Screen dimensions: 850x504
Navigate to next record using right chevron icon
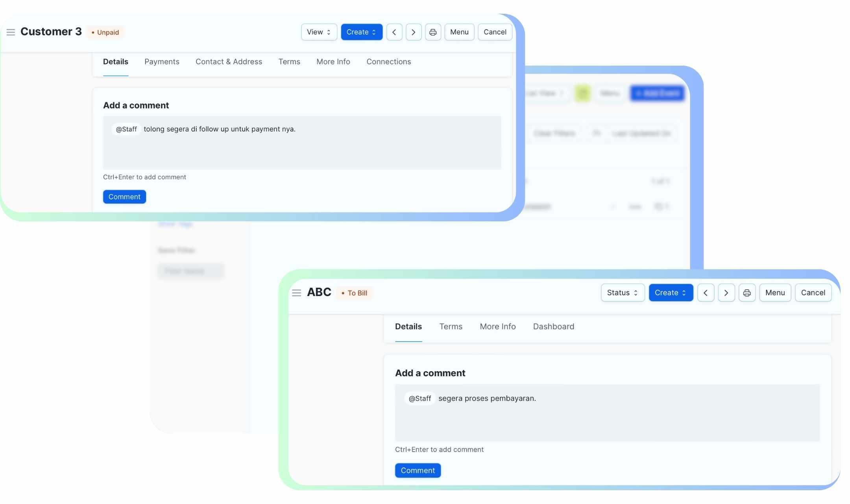point(414,32)
